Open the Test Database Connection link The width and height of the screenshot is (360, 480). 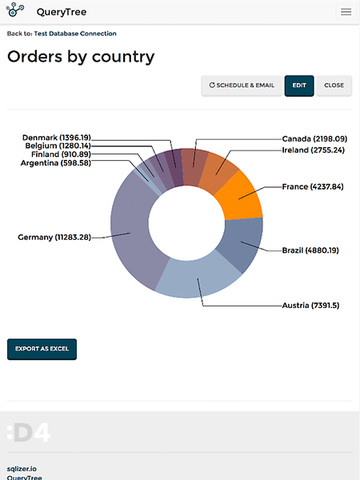click(75, 34)
